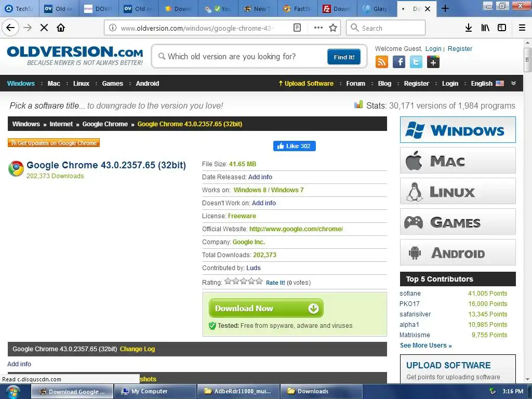Image resolution: width=532 pixels, height=399 pixels.
Task: Open Downloads folder taskbar button
Action: pyautogui.click(x=321, y=392)
